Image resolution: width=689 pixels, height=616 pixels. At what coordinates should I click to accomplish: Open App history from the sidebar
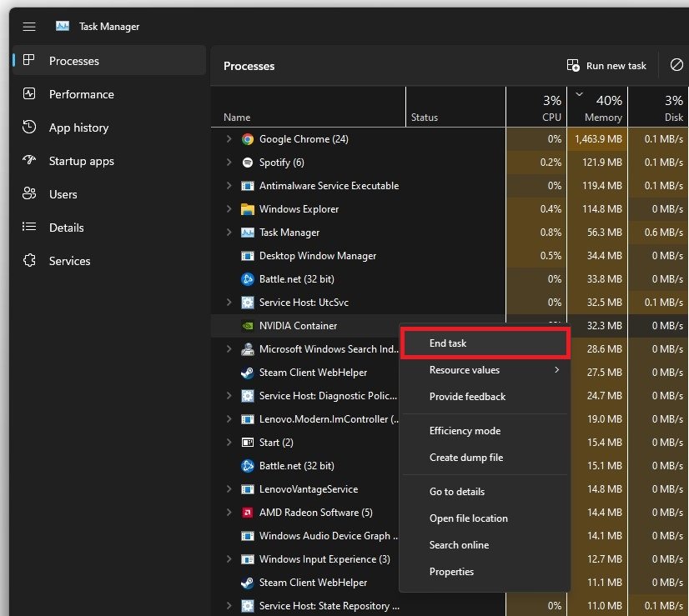(78, 128)
